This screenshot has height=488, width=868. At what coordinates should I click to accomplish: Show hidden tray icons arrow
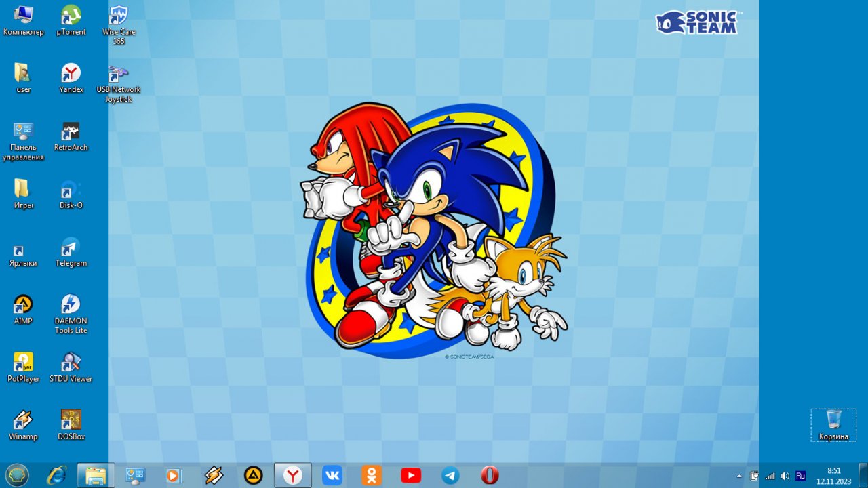tap(739, 476)
